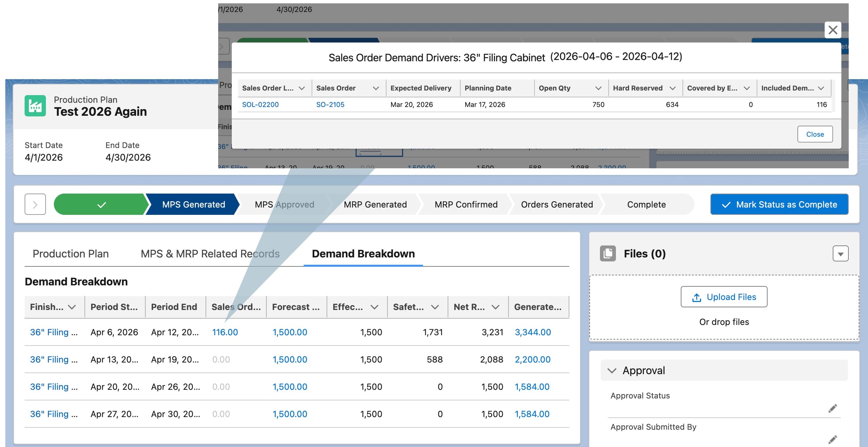Open the Sales Order Line column menu
This screenshot has width=868, height=447.
pos(302,88)
